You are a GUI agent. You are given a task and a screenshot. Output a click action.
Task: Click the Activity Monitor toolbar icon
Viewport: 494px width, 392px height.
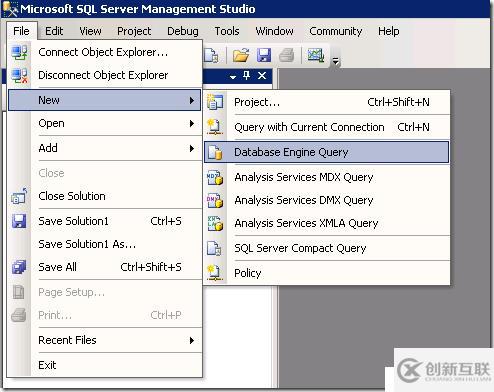pyautogui.click(x=316, y=55)
